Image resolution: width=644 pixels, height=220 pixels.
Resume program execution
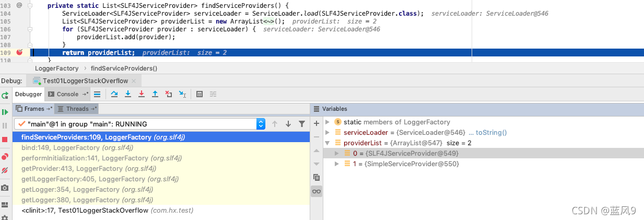pyautogui.click(x=5, y=112)
